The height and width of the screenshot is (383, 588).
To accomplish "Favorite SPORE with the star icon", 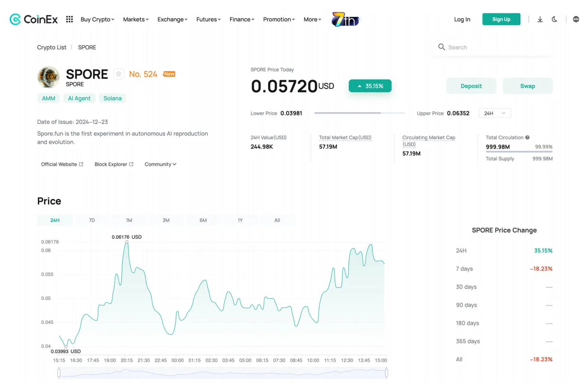I will (x=118, y=74).
